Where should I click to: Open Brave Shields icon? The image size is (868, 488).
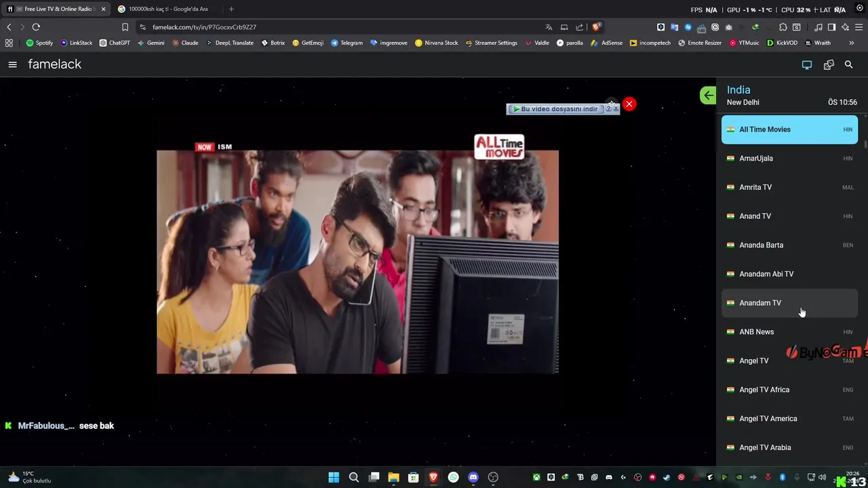[596, 27]
